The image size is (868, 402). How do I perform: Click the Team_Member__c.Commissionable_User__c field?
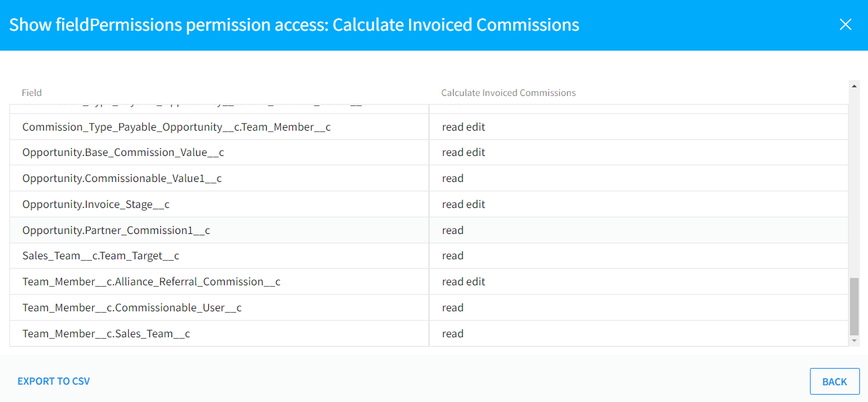[x=131, y=308]
